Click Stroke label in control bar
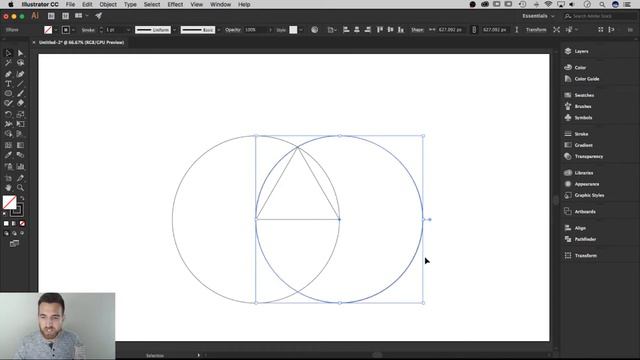The width and height of the screenshot is (640, 360). pyautogui.click(x=88, y=30)
